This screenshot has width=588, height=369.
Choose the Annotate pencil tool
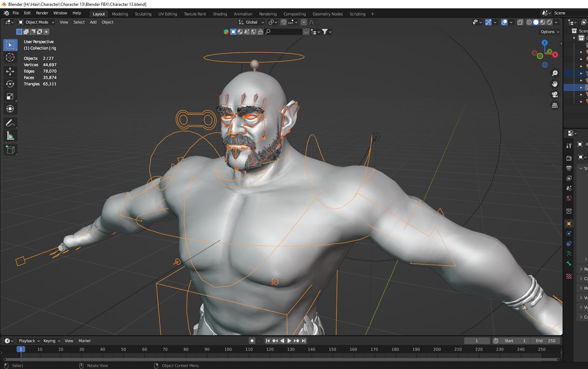point(10,123)
